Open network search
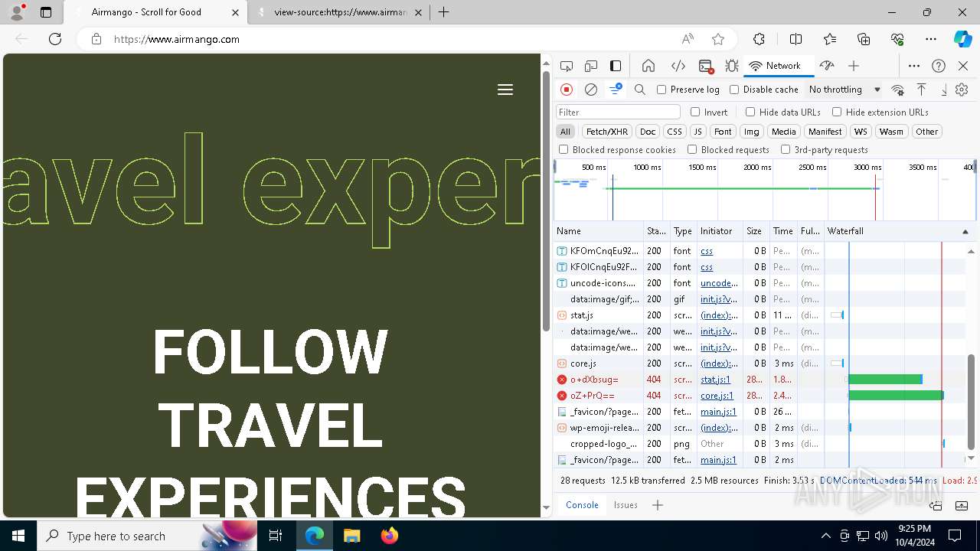Screen dimensions: 980x551 point(640,90)
